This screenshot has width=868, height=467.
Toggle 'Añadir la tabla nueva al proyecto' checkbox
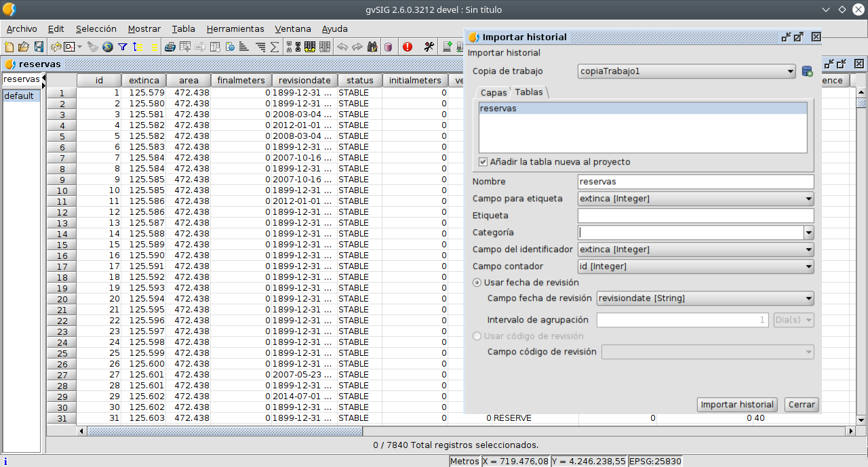coord(483,162)
